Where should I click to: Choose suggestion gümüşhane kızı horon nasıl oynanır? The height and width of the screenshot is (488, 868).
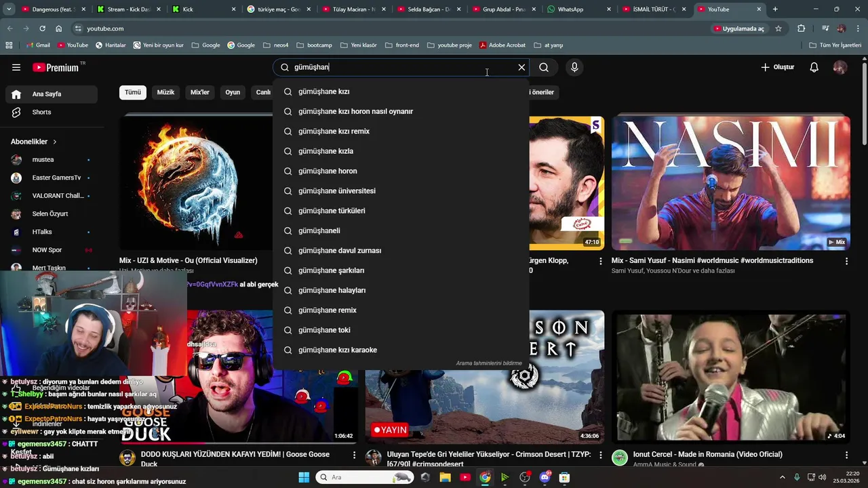pyautogui.click(x=401, y=111)
